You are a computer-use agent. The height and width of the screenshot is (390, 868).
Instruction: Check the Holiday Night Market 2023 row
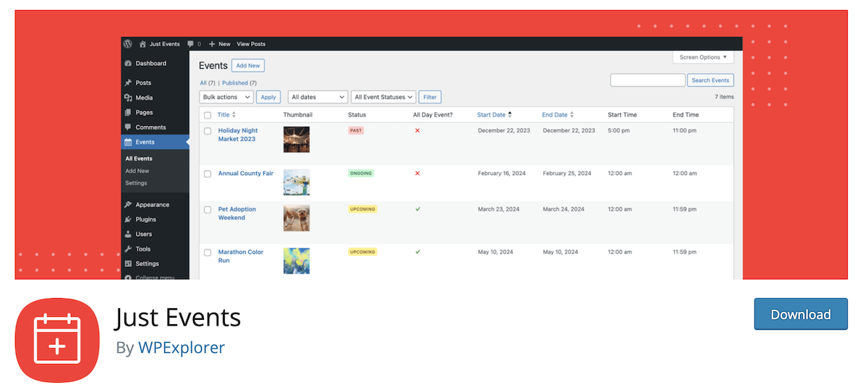click(208, 132)
